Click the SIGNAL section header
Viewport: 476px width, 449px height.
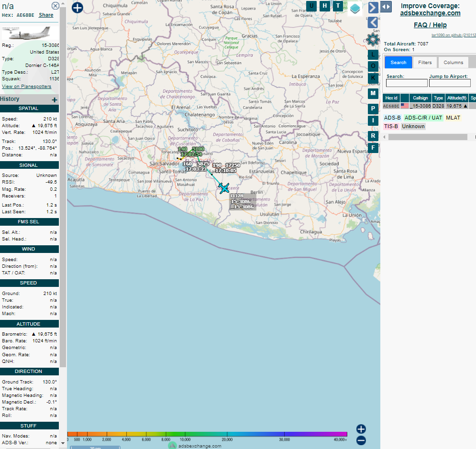[30, 165]
